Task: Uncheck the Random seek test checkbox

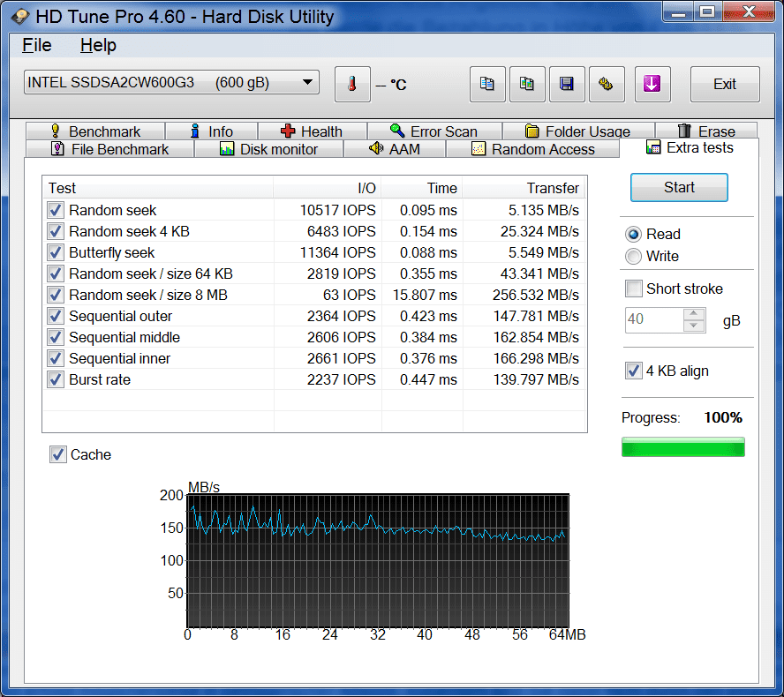Action: (x=56, y=210)
